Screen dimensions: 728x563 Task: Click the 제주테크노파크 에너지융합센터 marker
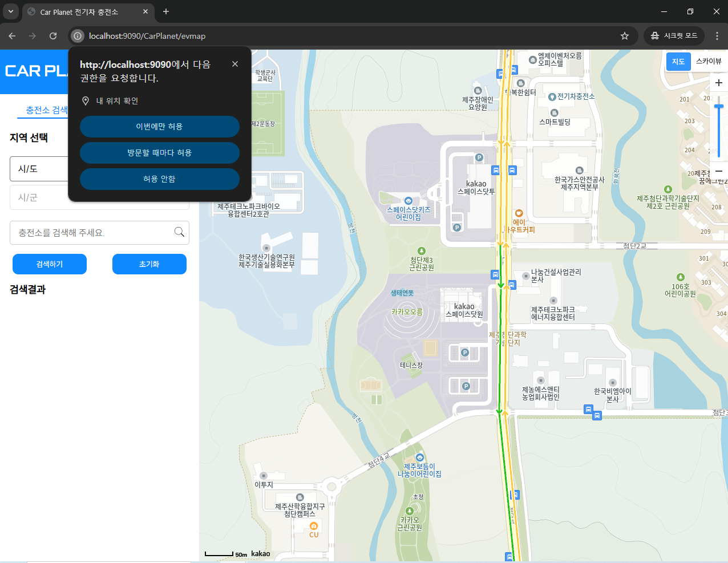[553, 301]
